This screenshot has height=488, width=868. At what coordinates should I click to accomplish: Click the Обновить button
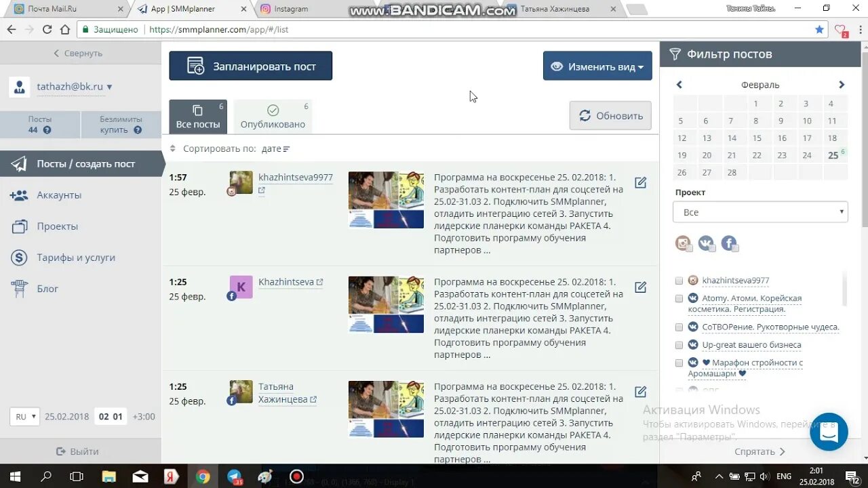click(610, 115)
